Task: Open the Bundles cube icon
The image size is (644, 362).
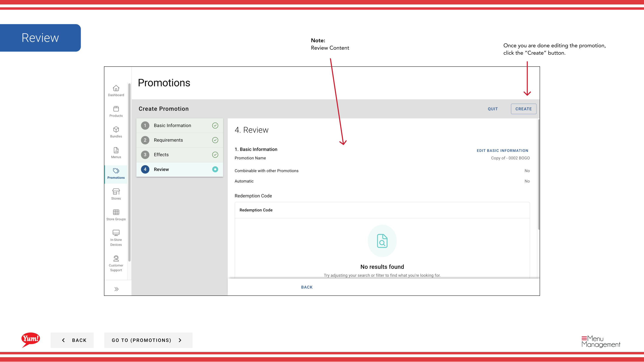Action: [x=116, y=129]
